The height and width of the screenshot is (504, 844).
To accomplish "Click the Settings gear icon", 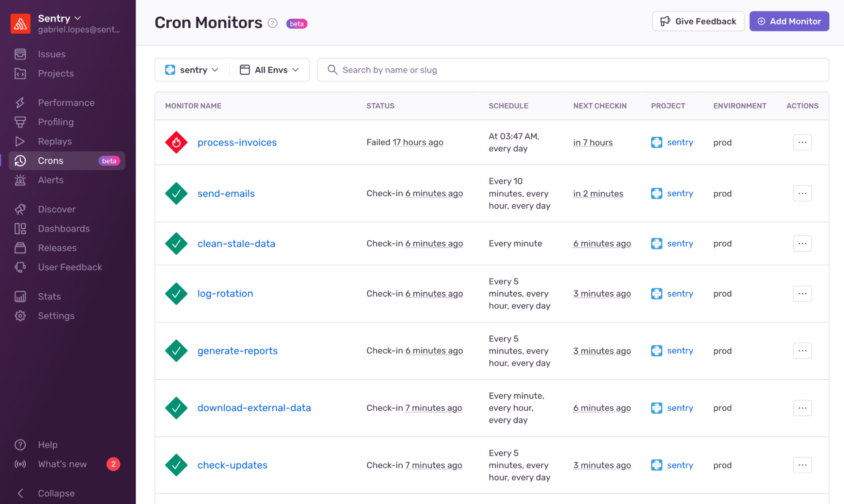I will 20,315.
